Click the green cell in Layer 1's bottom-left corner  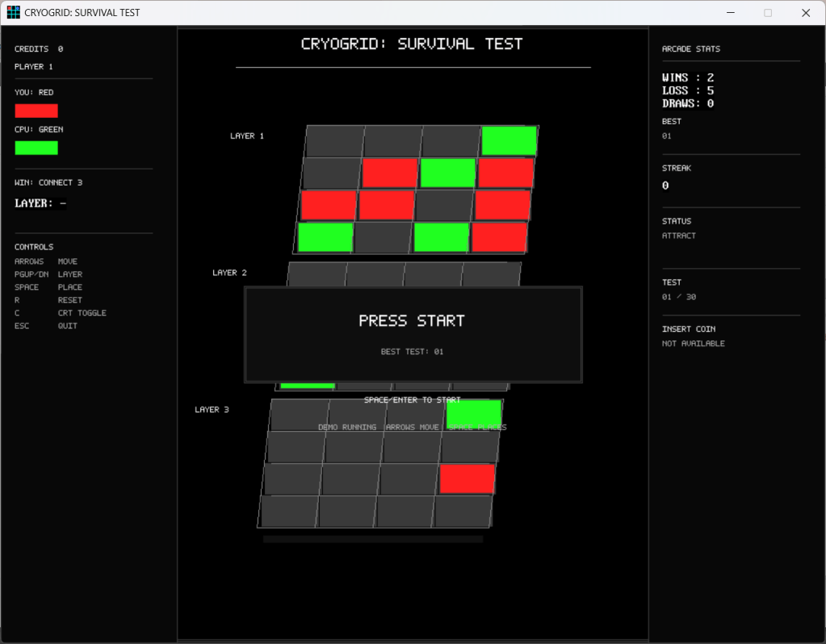pos(325,237)
